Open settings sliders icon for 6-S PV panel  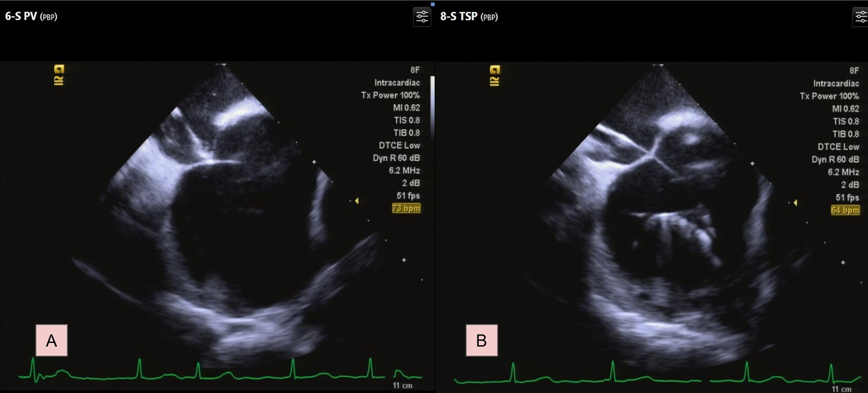(422, 17)
